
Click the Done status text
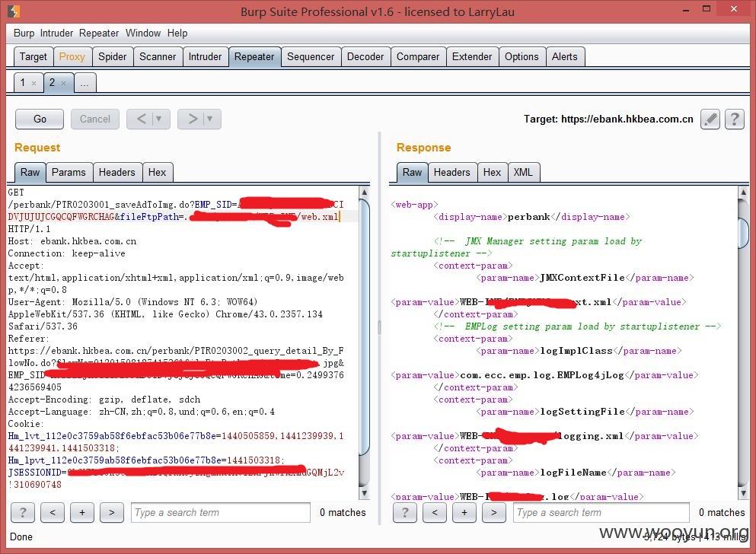pos(21,536)
